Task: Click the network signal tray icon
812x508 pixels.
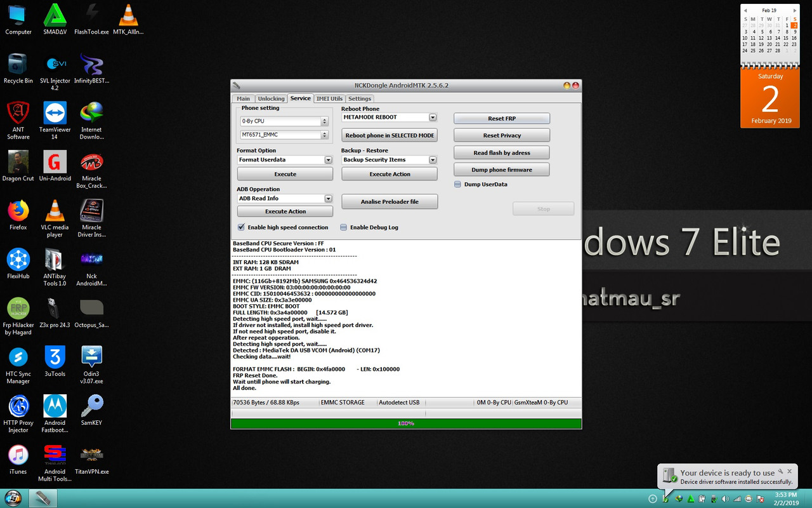Action: point(737,499)
